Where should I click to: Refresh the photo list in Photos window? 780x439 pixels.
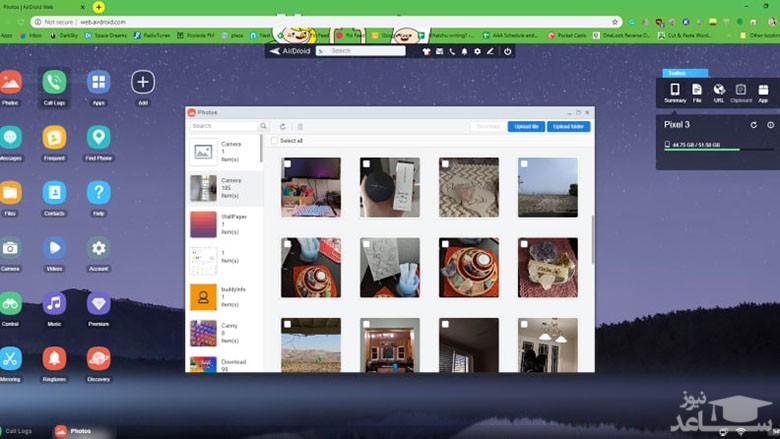click(283, 127)
